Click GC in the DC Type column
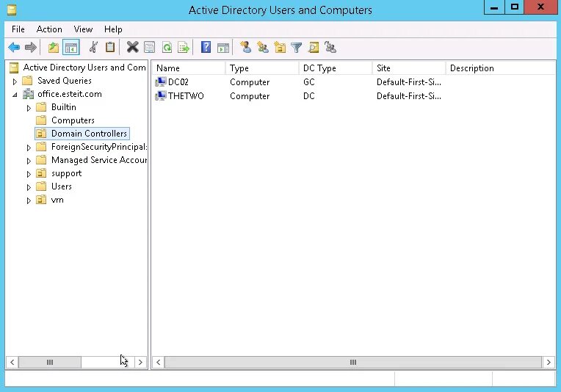Viewport: 561px width, 392px height. (x=308, y=82)
